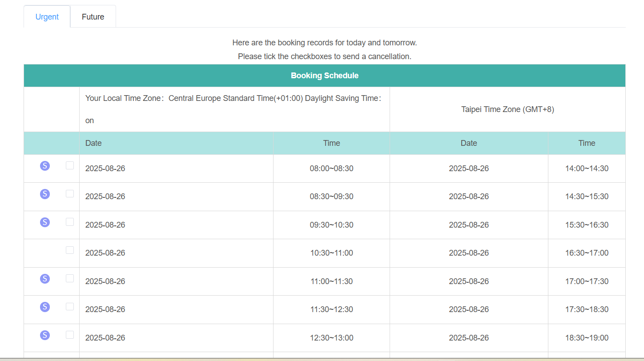The width and height of the screenshot is (644, 361).
Task: Click the local time 11:00~11:30 cell
Action: [331, 281]
